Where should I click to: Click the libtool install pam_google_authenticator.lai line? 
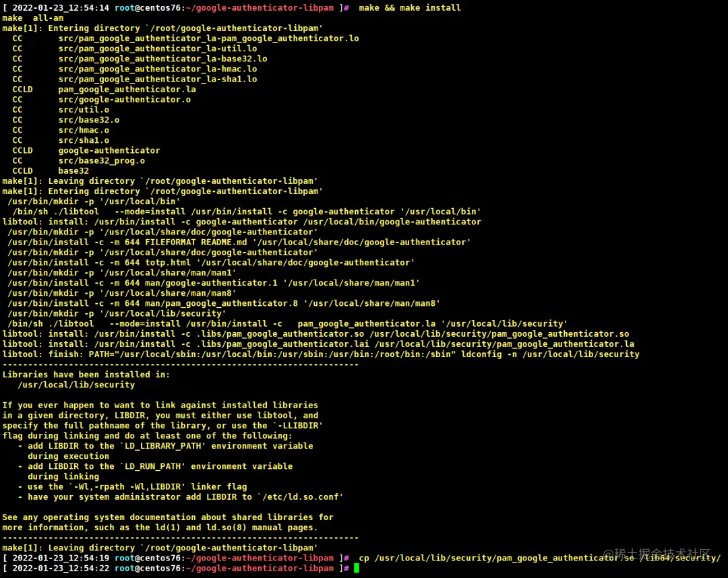point(318,345)
